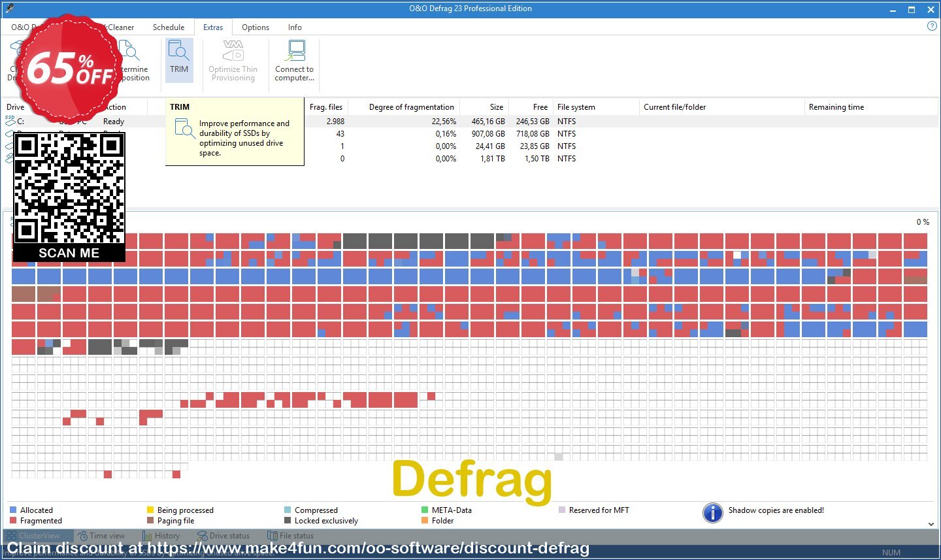Click Current file/folder column header
The height and width of the screenshot is (560, 941).
click(675, 107)
